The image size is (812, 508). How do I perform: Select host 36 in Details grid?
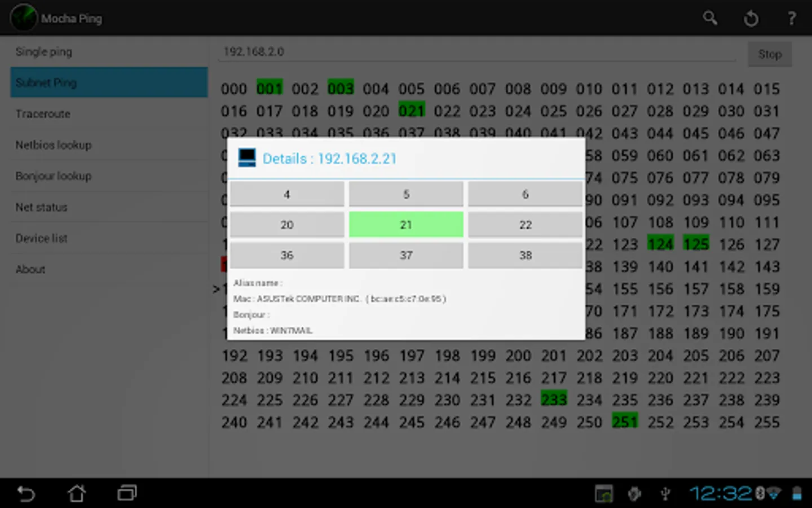[x=287, y=255]
